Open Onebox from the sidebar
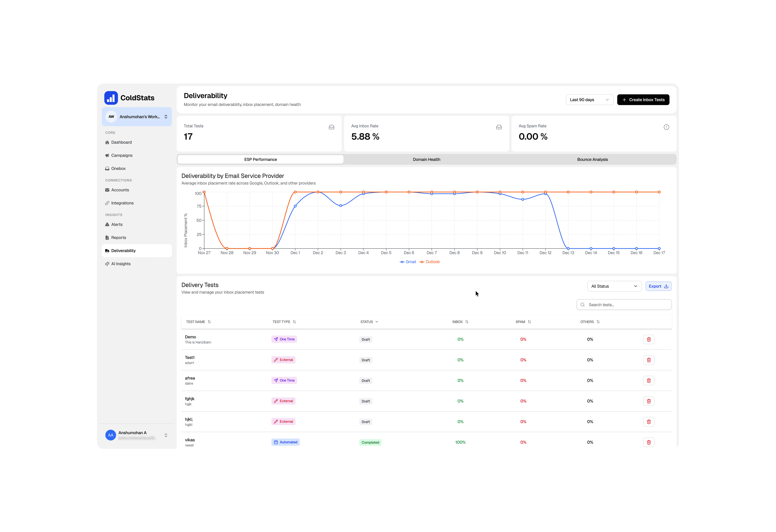776x532 pixels. pos(118,169)
